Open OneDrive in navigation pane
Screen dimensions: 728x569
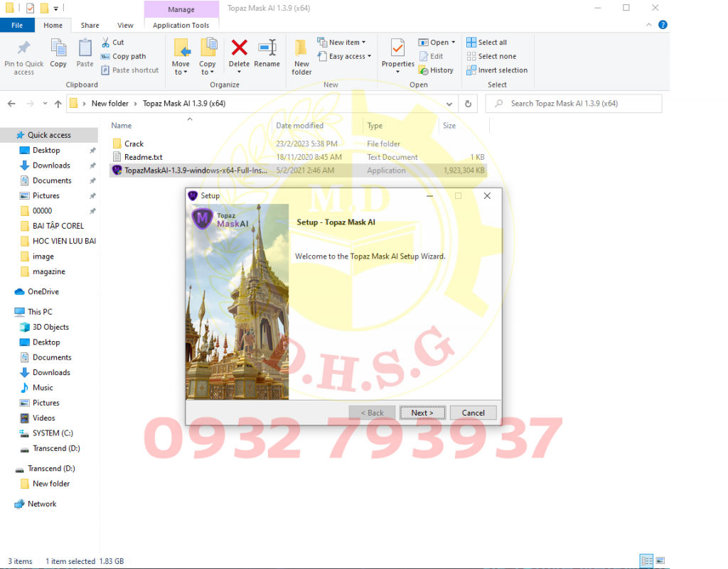43,292
